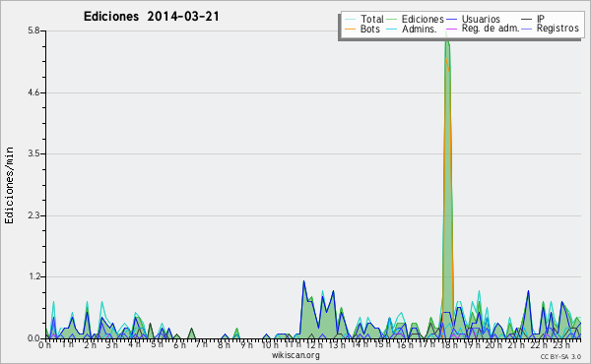
Task: Click the '12 h' x-axis label
Action: 315,344
